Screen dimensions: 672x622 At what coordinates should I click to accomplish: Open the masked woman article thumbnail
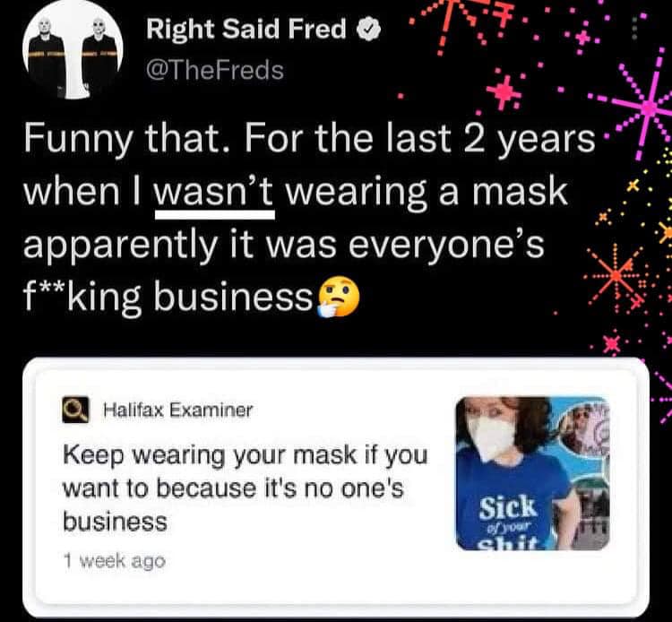[533, 473]
